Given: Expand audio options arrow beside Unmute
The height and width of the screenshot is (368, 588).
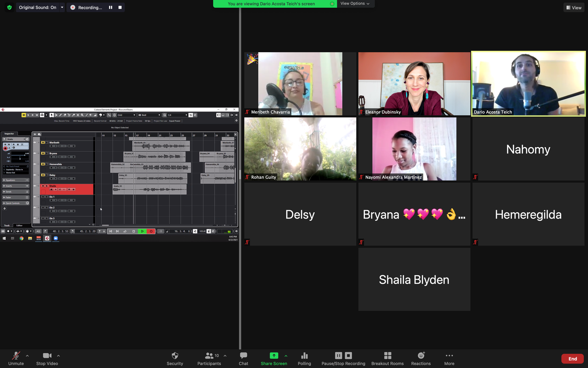Looking at the screenshot, I should (x=27, y=356).
